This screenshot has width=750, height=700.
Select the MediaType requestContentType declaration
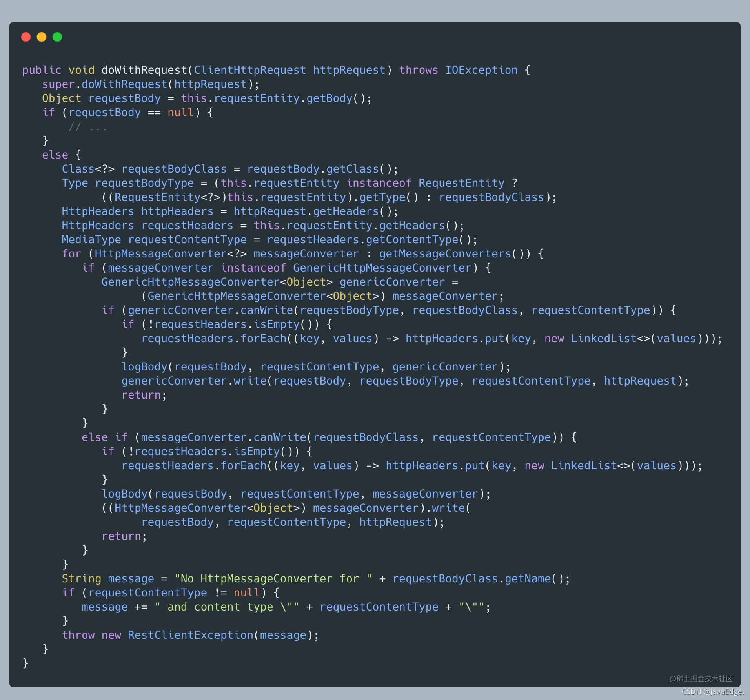click(153, 239)
